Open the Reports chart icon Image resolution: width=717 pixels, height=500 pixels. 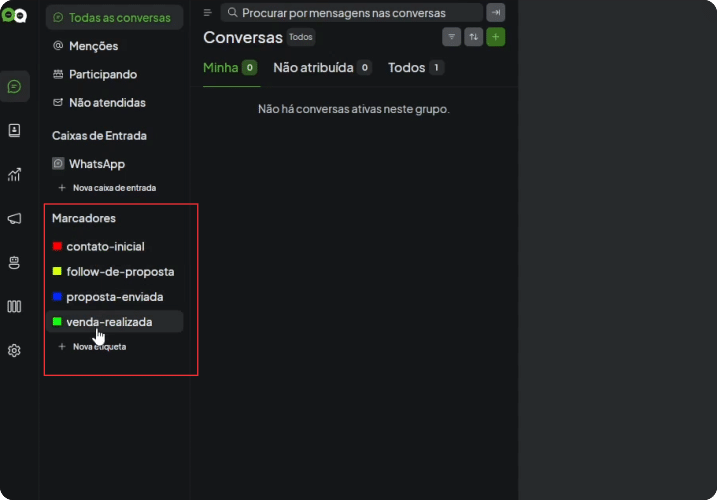[14, 174]
